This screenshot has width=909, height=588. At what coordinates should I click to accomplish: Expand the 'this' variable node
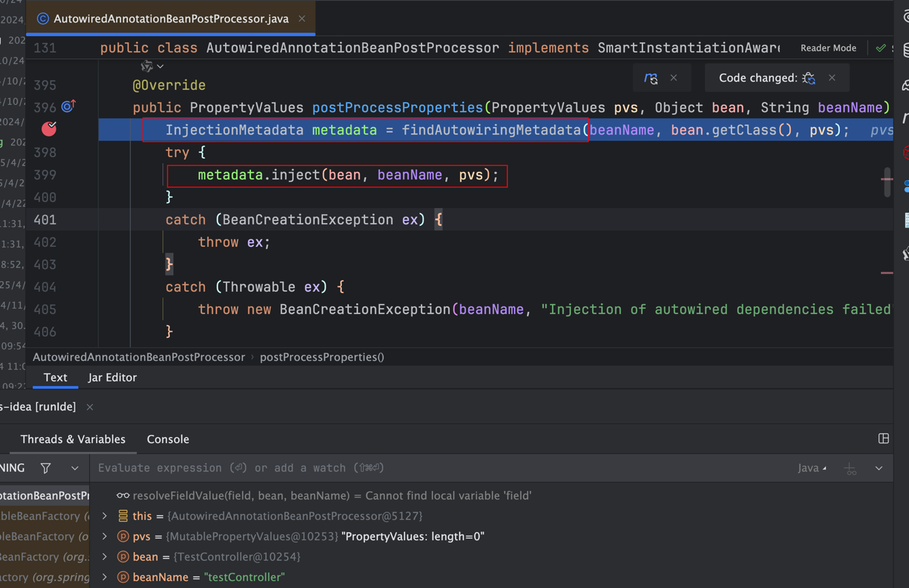105,516
